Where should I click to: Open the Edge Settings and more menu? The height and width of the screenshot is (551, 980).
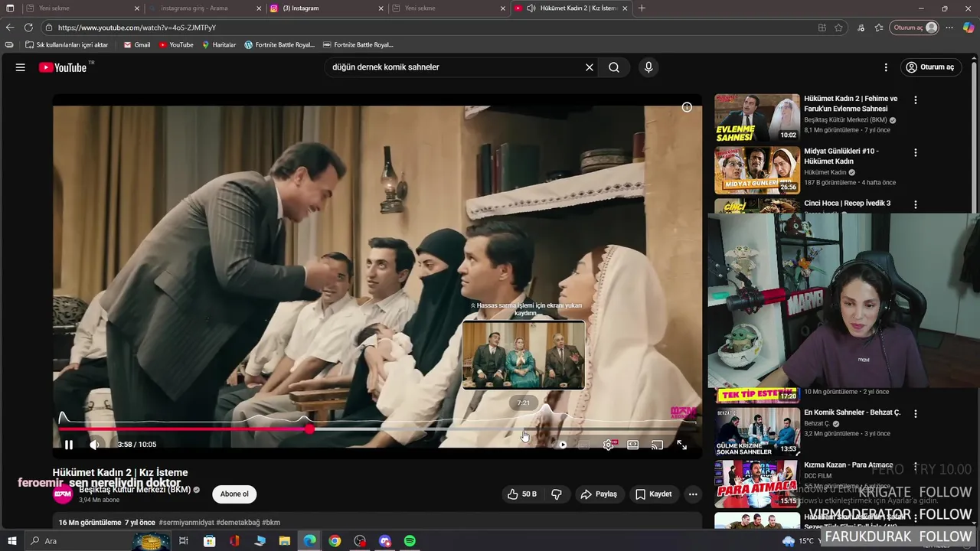(949, 28)
